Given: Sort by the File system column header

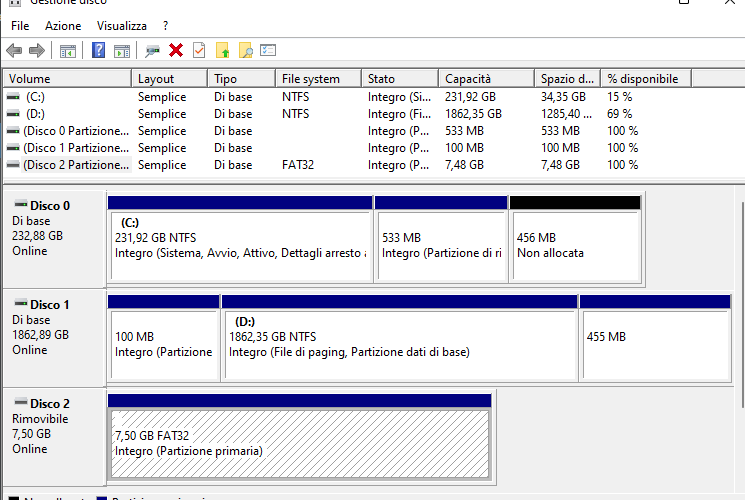Looking at the screenshot, I should [319, 78].
